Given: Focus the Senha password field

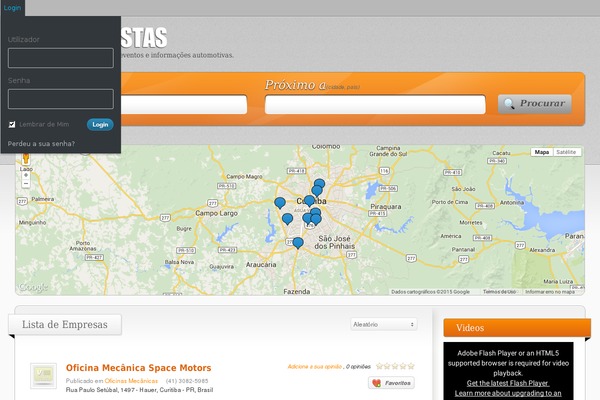Looking at the screenshot, I should [61, 98].
